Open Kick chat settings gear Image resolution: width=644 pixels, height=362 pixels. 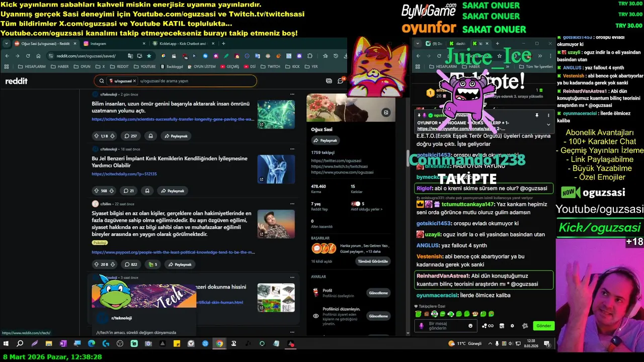512,326
